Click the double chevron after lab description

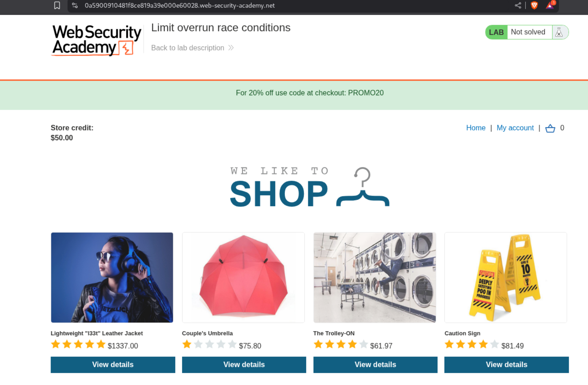click(231, 48)
